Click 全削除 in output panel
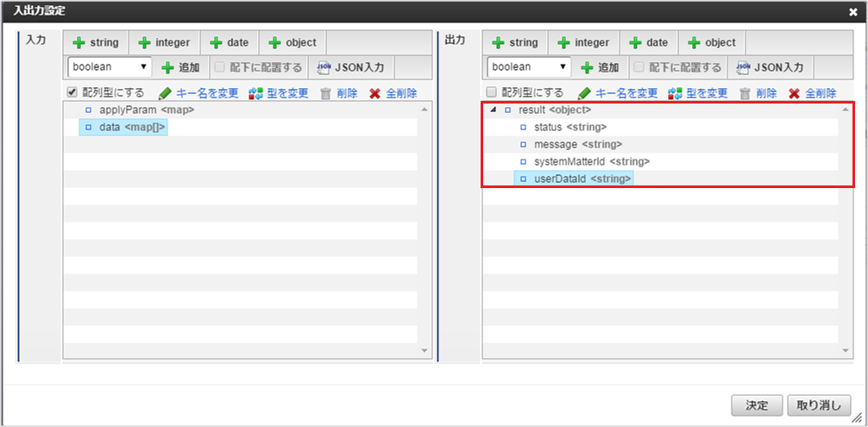The image size is (868, 427). 812,93
